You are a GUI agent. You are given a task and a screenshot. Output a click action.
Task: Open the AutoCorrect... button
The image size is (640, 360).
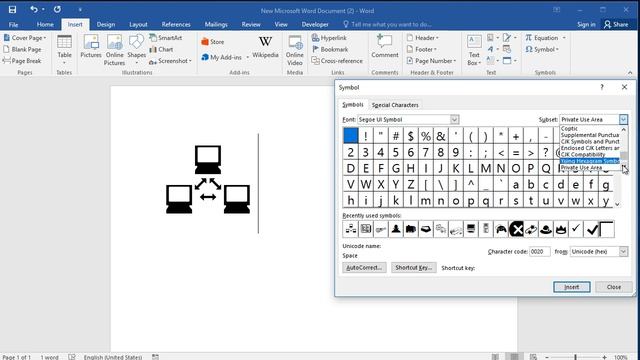[x=364, y=268]
